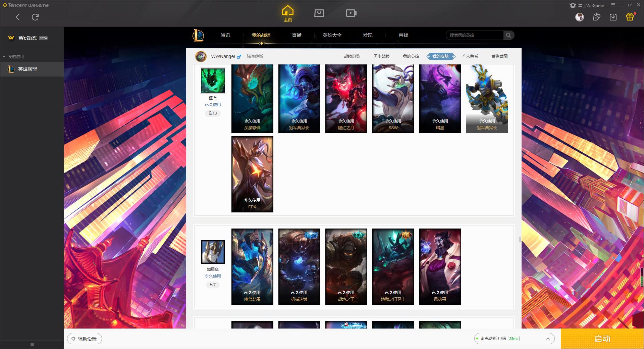Open the home 主页 tab icon
The image size is (644, 349).
pyautogui.click(x=288, y=13)
